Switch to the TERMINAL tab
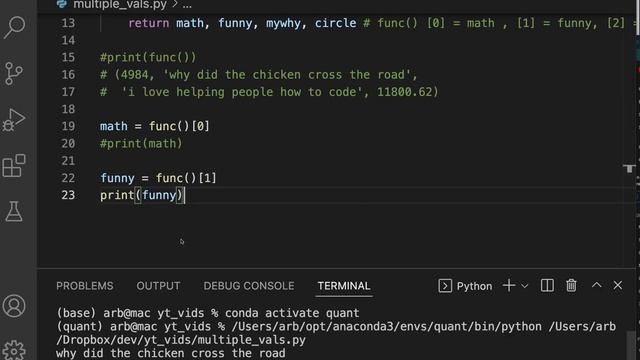Image resolution: width=640 pixels, height=360 pixels. click(344, 286)
